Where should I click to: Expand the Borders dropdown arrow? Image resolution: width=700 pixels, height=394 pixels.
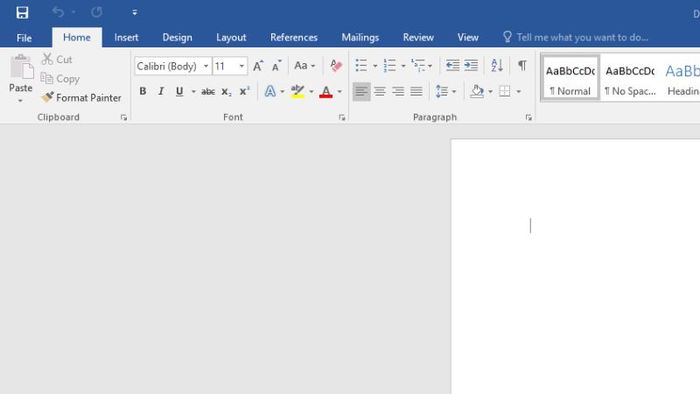click(x=518, y=91)
